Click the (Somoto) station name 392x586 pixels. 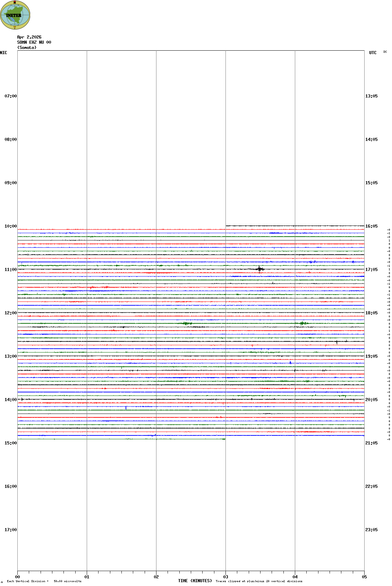coord(27,48)
